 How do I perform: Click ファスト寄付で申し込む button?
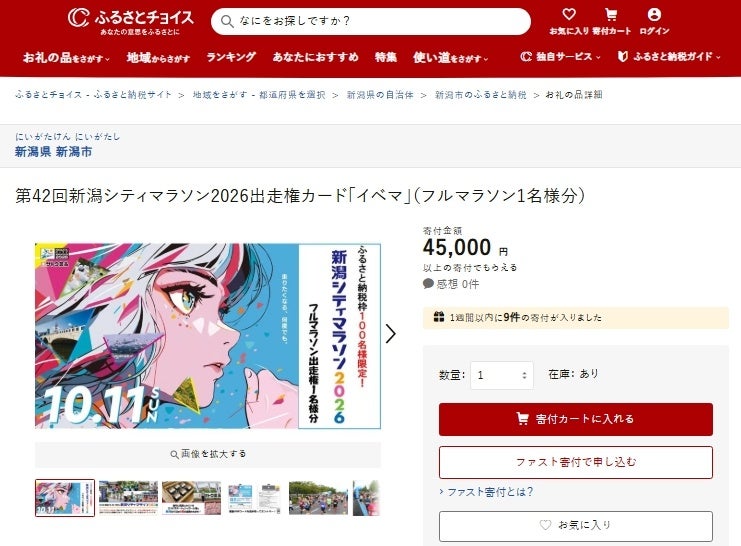pyautogui.click(x=576, y=462)
